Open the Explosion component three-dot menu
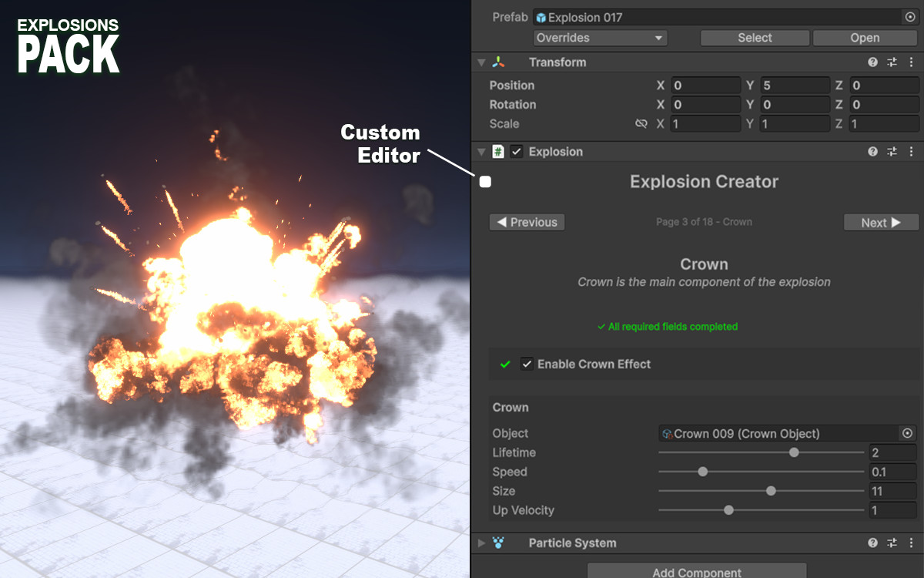Image resolution: width=924 pixels, height=578 pixels. click(911, 151)
